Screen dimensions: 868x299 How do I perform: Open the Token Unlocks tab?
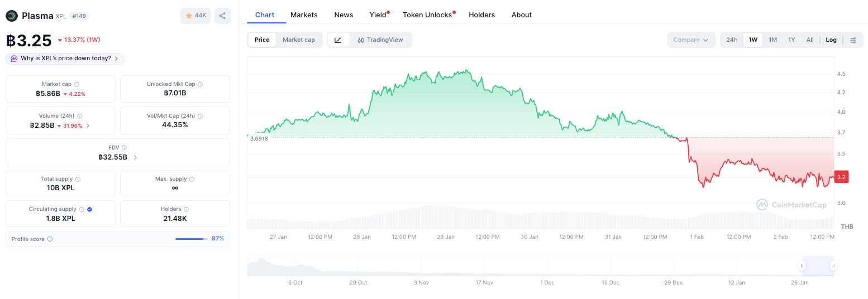pos(427,15)
